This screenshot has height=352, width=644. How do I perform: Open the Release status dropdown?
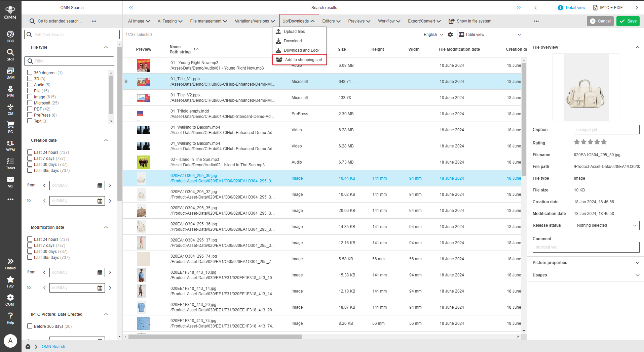coord(606,225)
